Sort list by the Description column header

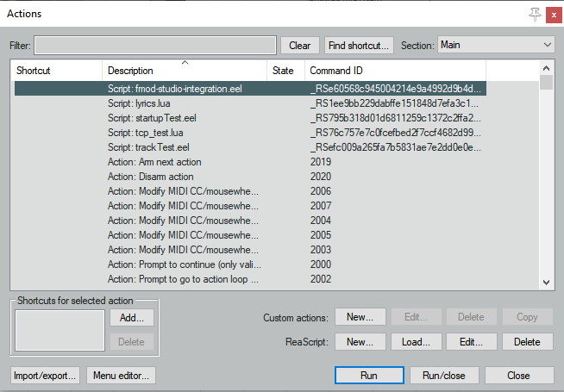pos(185,71)
